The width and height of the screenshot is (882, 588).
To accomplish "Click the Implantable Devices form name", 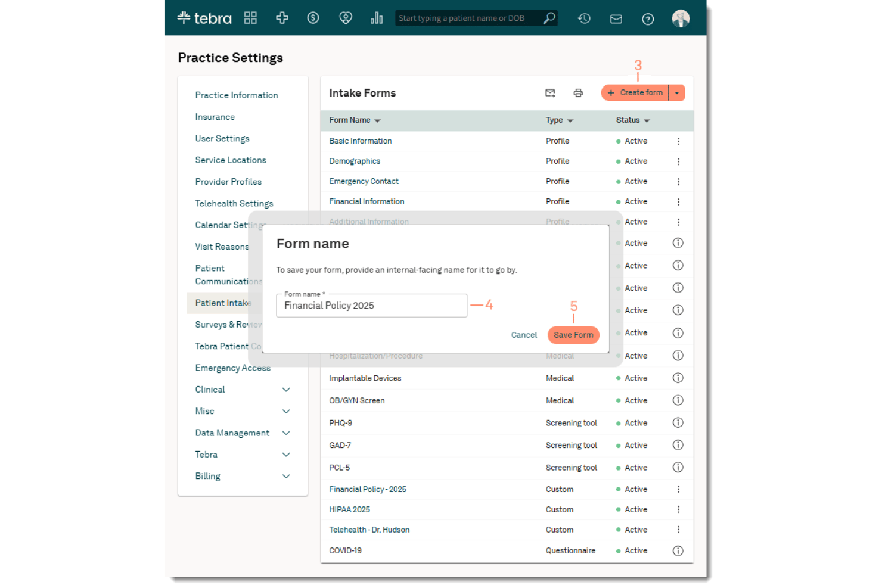I will 365,378.
